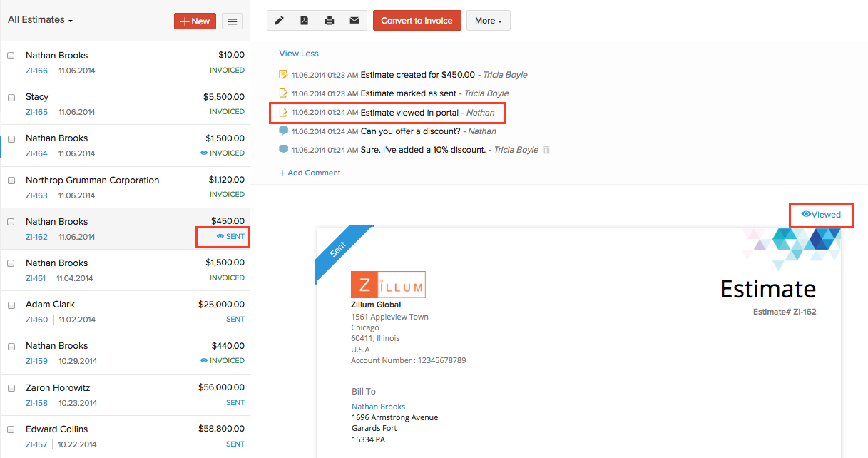Click the Convert to Invoice button

[x=417, y=21]
